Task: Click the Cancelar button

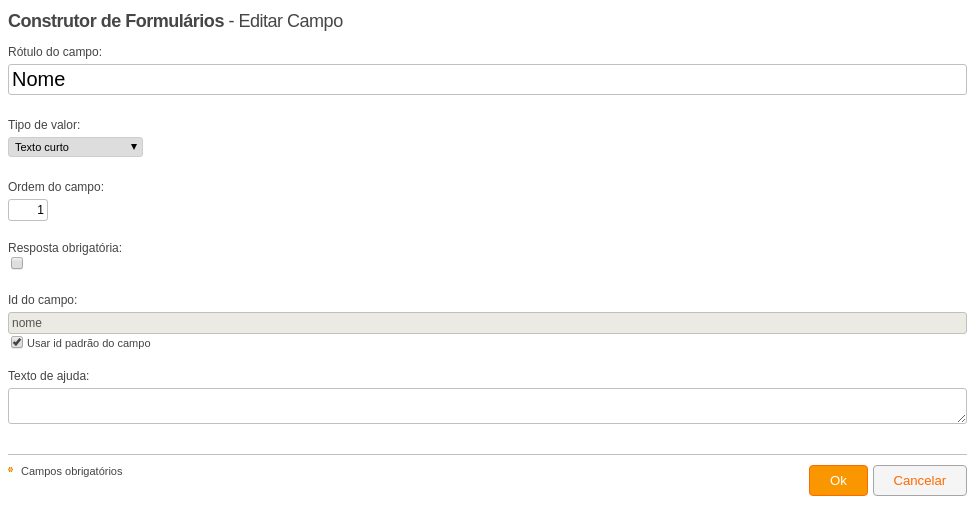Action: tap(920, 481)
